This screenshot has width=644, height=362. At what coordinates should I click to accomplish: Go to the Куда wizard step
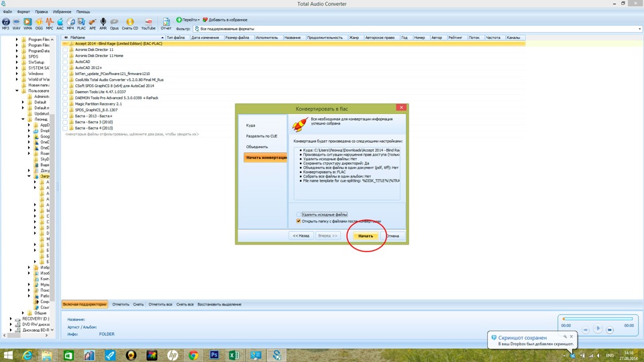coord(251,125)
